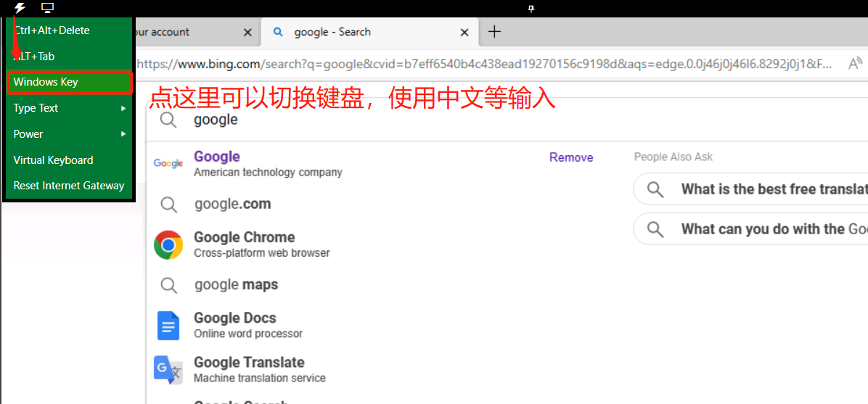Choose Reset Internet Gateway
868x404 pixels.
point(69,186)
